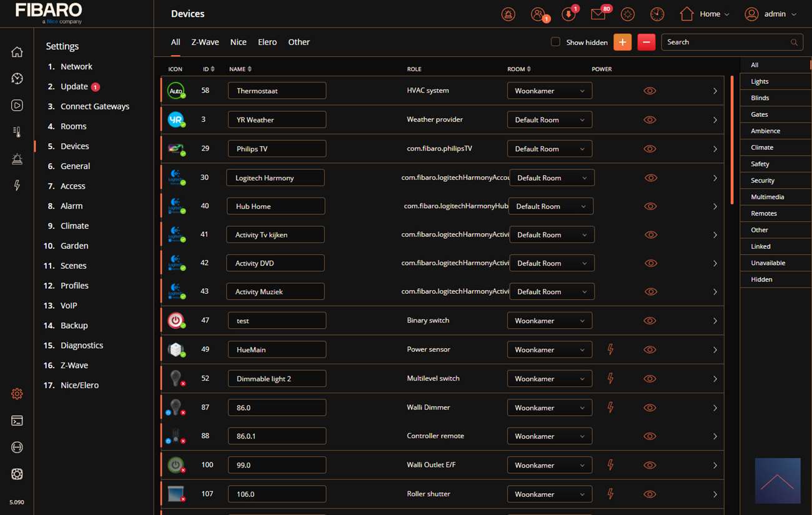
Task: Switch to the Z-Wave tab
Action: pyautogui.click(x=205, y=42)
